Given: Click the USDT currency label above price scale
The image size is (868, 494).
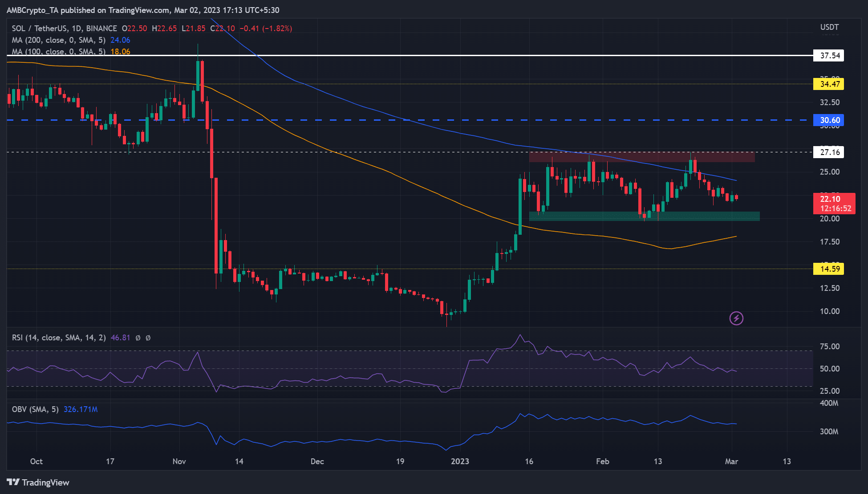Looking at the screenshot, I should click(x=828, y=27).
